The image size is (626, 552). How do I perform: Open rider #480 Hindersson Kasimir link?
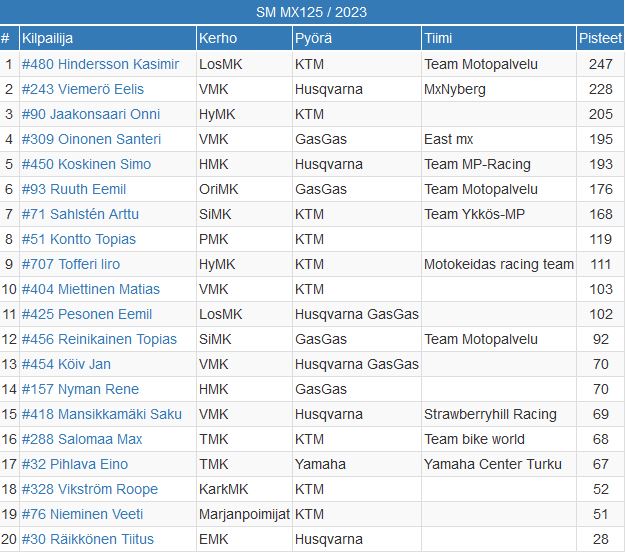click(x=100, y=64)
